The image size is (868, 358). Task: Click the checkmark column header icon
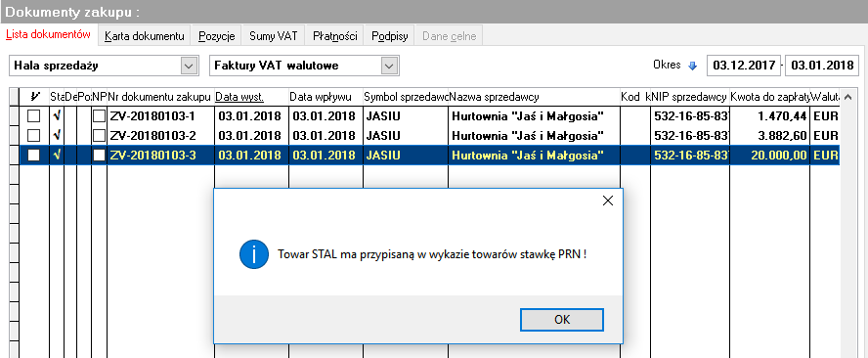click(x=34, y=97)
